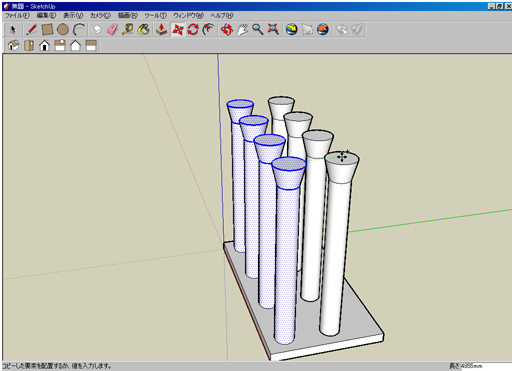Switch to Top view
Screen dimensions: 512x371
click(x=29, y=45)
